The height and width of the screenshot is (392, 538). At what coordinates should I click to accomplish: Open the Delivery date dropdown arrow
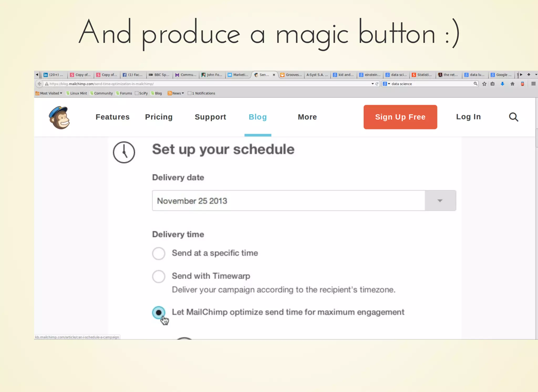[440, 200]
